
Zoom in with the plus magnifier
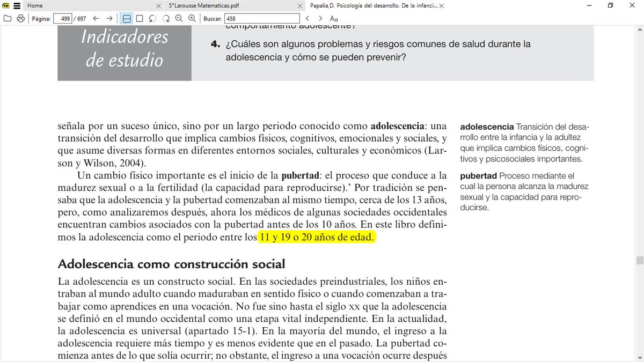(192, 18)
